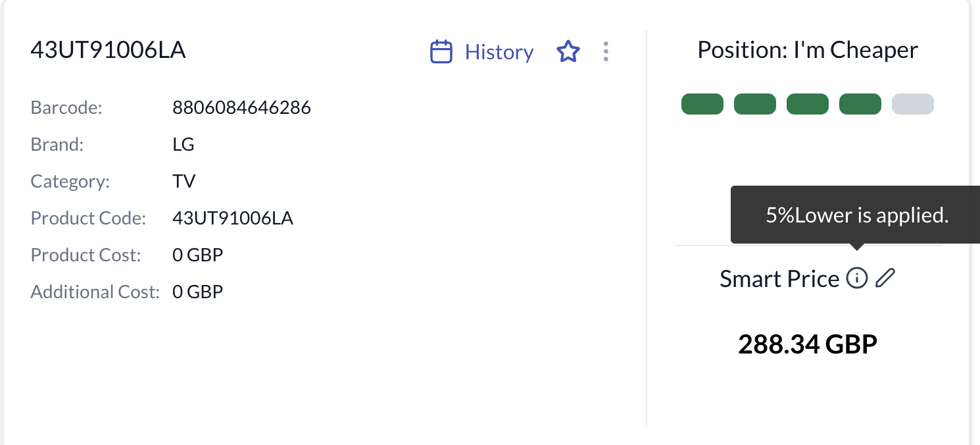The height and width of the screenshot is (445, 980).
Task: Click the first green position indicator
Action: tap(702, 104)
